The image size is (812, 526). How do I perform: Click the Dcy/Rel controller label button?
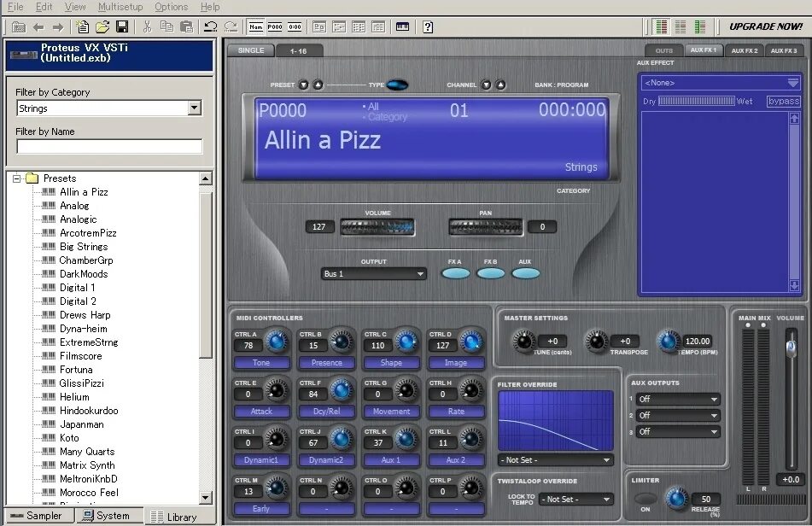[x=327, y=412]
